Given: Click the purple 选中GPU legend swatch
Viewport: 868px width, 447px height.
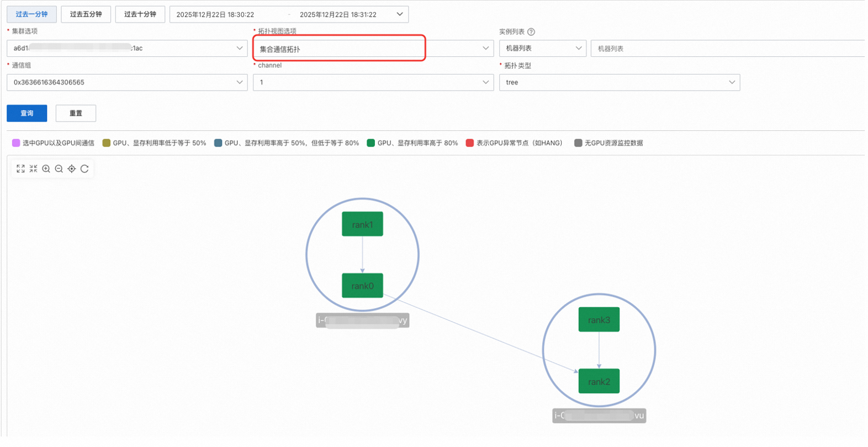Looking at the screenshot, I should [x=16, y=143].
